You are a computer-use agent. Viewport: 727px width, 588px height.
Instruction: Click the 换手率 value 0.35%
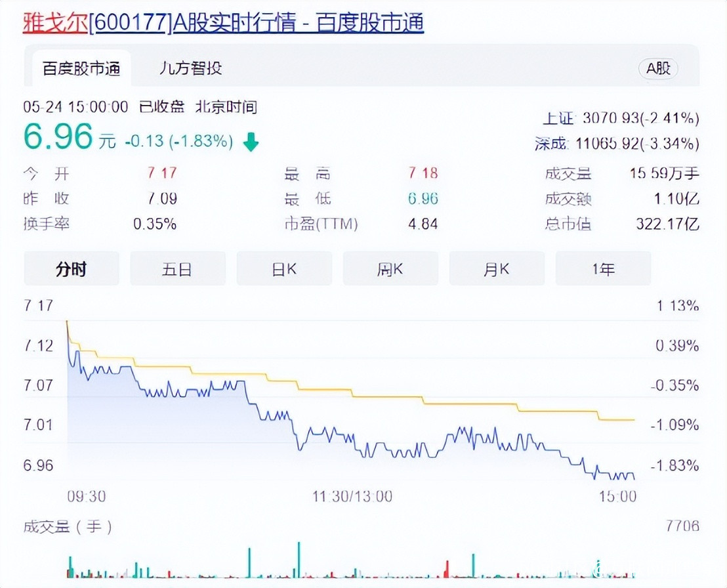155,224
